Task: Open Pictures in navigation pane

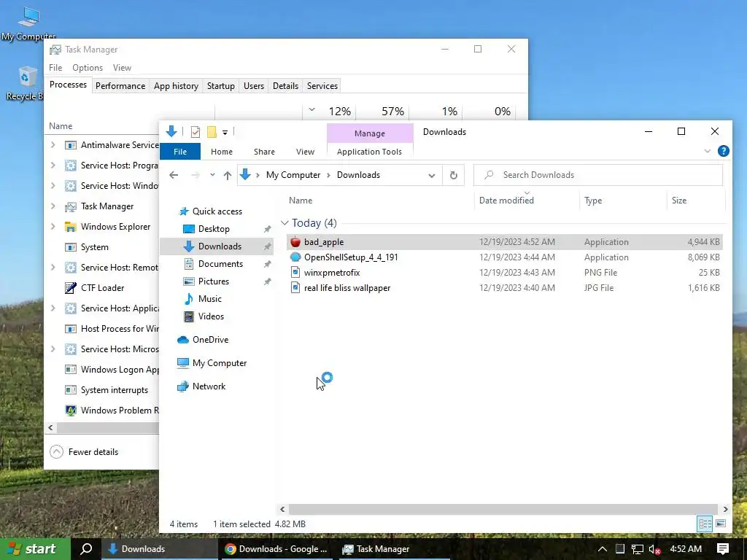Action: (214, 281)
